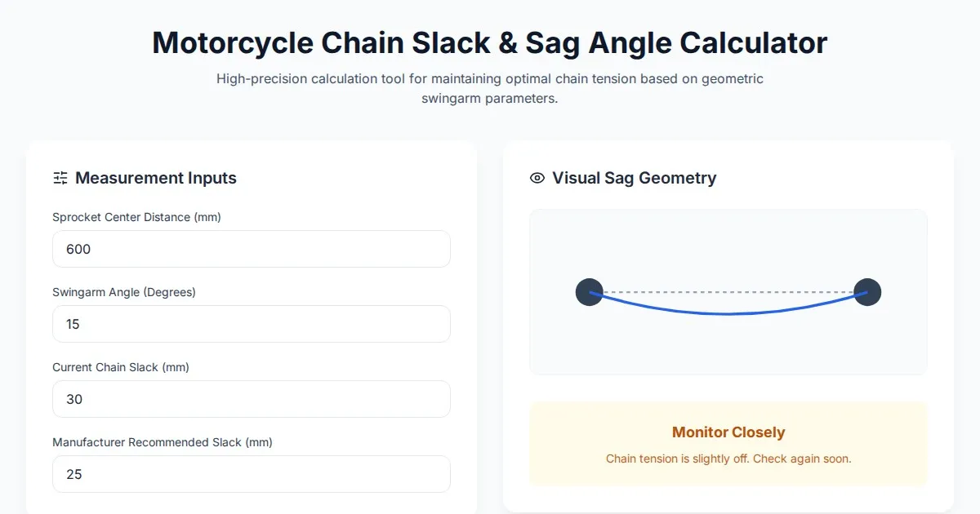Image resolution: width=980 pixels, height=514 pixels.
Task: Click the Swingarm Angle (Degrees) label
Action: coord(124,292)
